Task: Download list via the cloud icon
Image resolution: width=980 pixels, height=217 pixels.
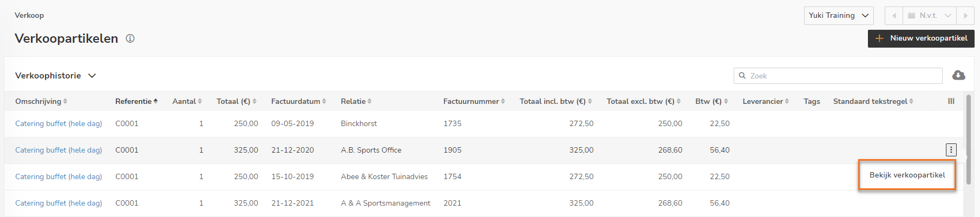Action: (958, 75)
